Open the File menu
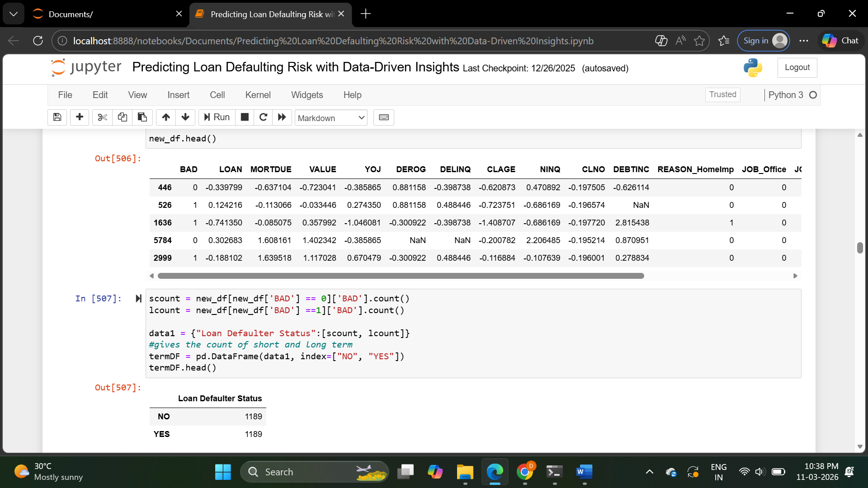 (x=65, y=95)
